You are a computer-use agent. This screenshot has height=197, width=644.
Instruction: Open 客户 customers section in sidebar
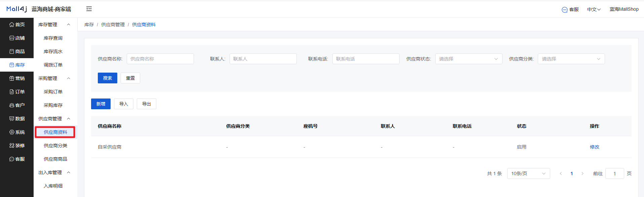point(17,105)
